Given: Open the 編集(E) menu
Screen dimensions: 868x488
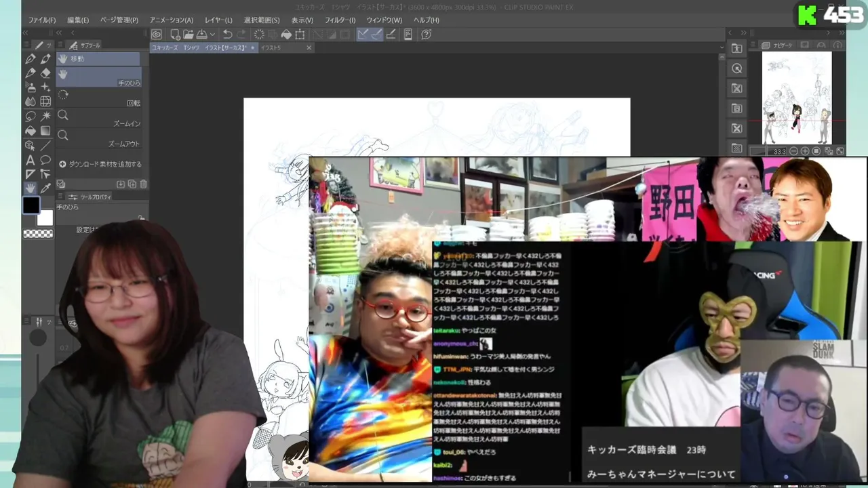Looking at the screenshot, I should (78, 20).
